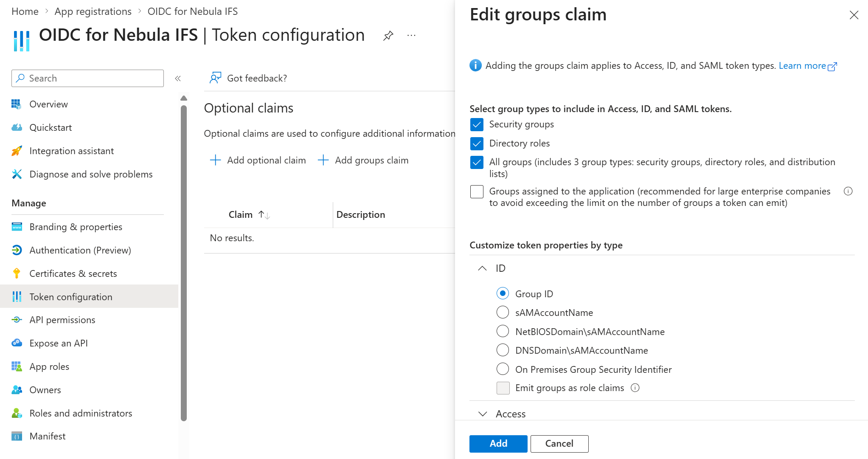This screenshot has width=868, height=459.
Task: Click Add groups claim
Action: [363, 160]
